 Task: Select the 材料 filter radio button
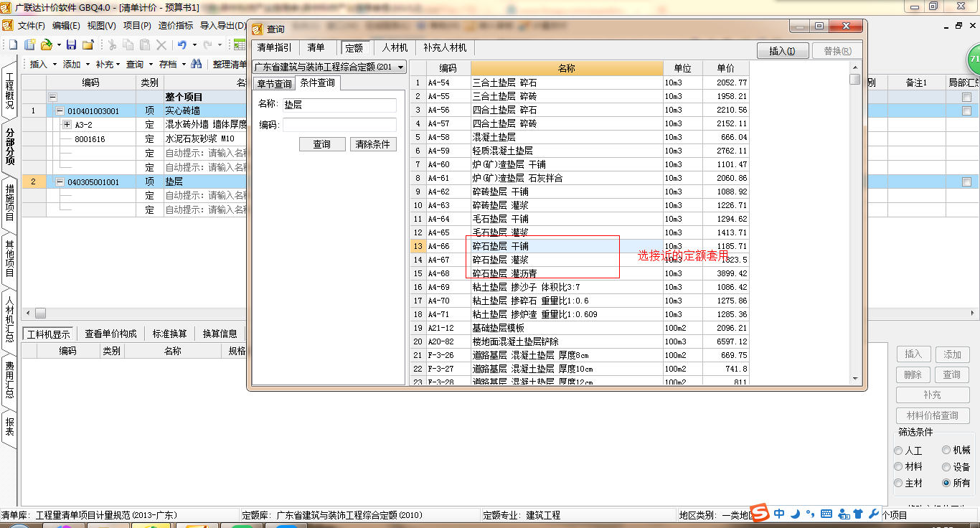click(899, 467)
